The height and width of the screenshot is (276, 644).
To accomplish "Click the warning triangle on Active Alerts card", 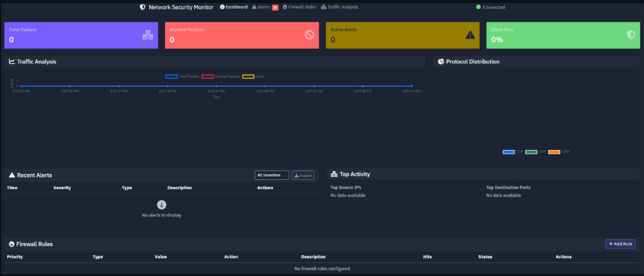I will point(470,35).
